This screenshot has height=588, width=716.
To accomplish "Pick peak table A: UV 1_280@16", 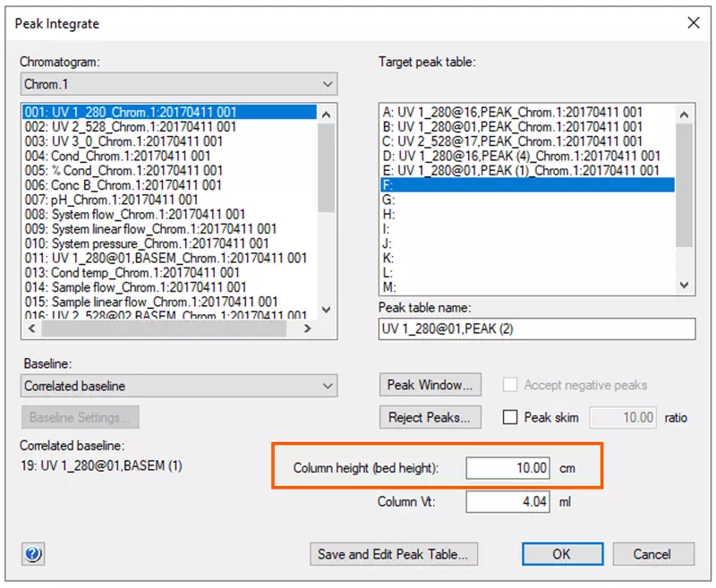I will point(512,113).
